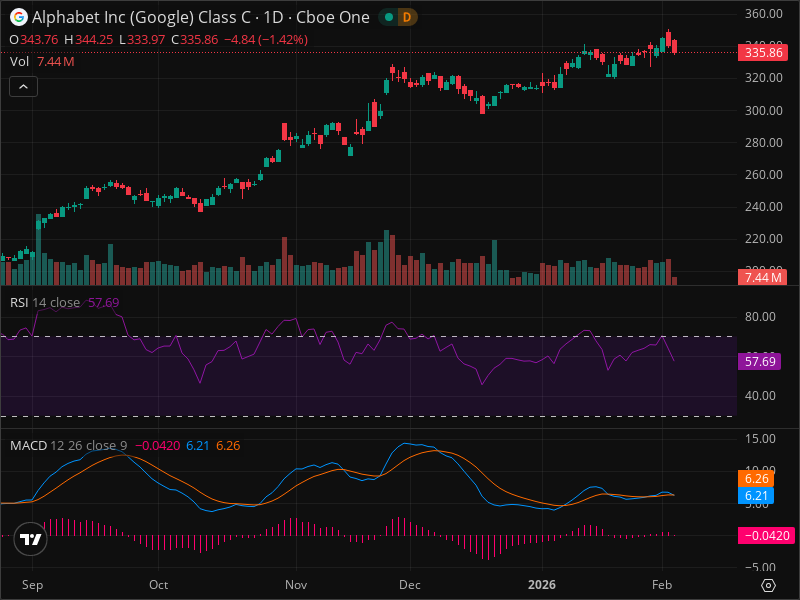The height and width of the screenshot is (600, 800).
Task: Click the change text −4.84 (−1.42%)
Action: pyautogui.click(x=266, y=40)
